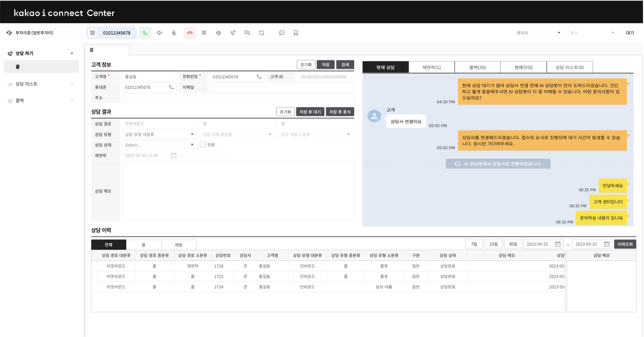The width and height of the screenshot is (644, 337).
Task: Check the 민원 checkbox
Action: click(203, 144)
